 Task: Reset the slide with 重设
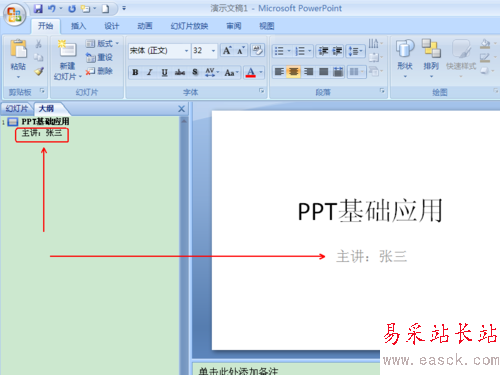[x=99, y=57]
